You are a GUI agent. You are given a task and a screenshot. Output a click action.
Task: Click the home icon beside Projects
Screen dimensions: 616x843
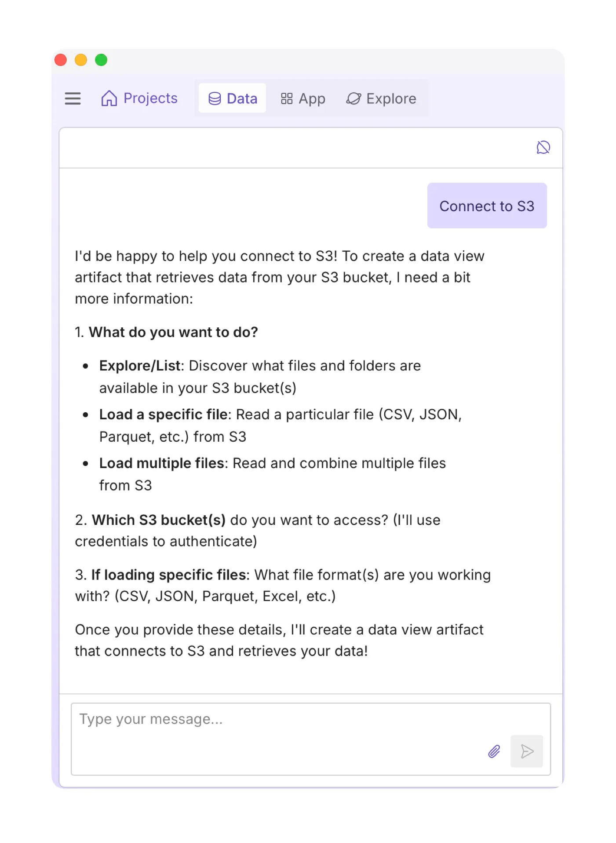[109, 98]
